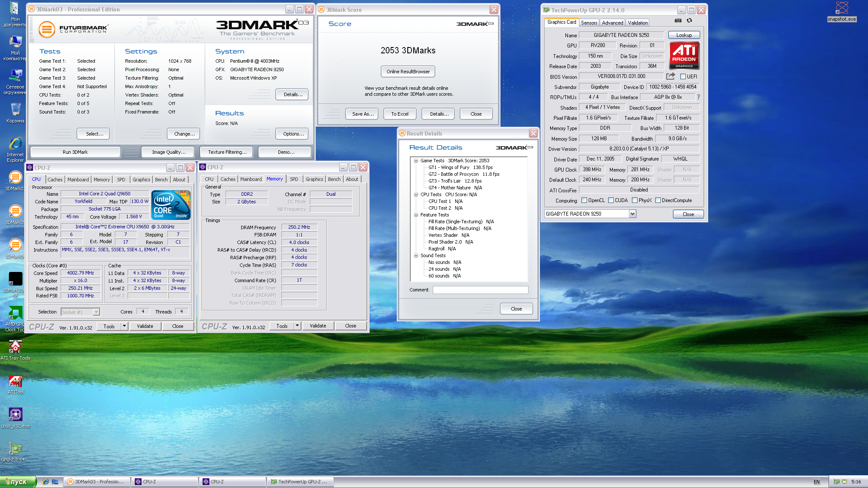Open the Mainboard tab in left CPU-Z window
This screenshot has height=488, width=868.
click(x=78, y=180)
